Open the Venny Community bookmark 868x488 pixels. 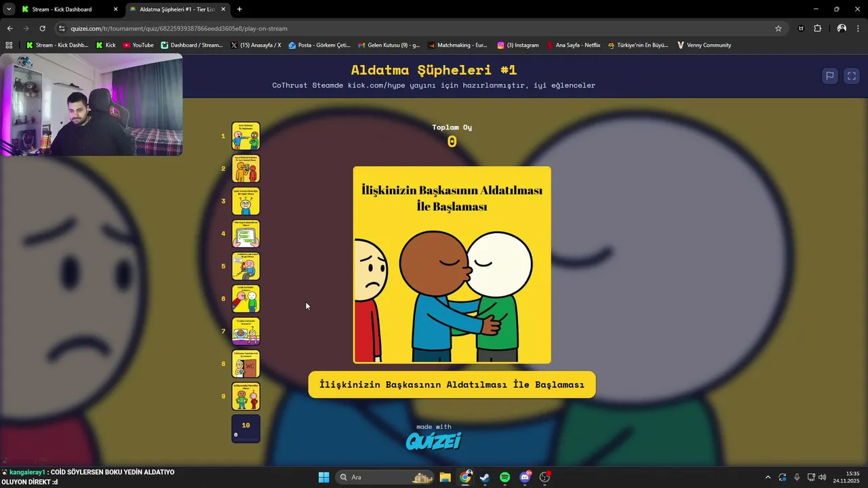(x=704, y=45)
